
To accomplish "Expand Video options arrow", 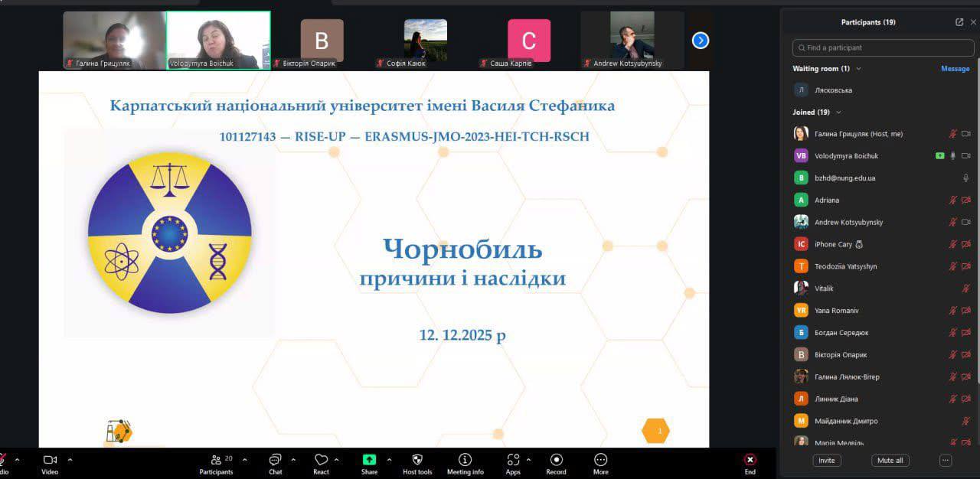I will tap(70, 460).
